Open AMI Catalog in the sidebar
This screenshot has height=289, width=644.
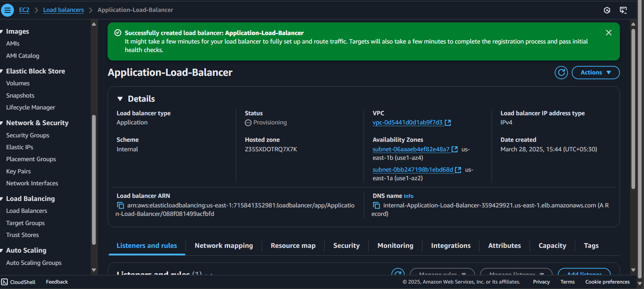point(23,56)
